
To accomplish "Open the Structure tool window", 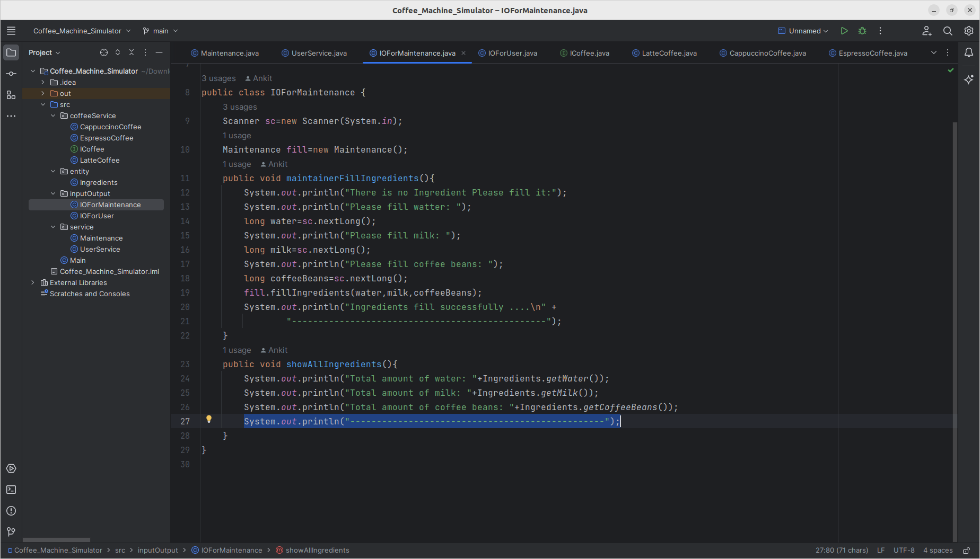I will 11,95.
